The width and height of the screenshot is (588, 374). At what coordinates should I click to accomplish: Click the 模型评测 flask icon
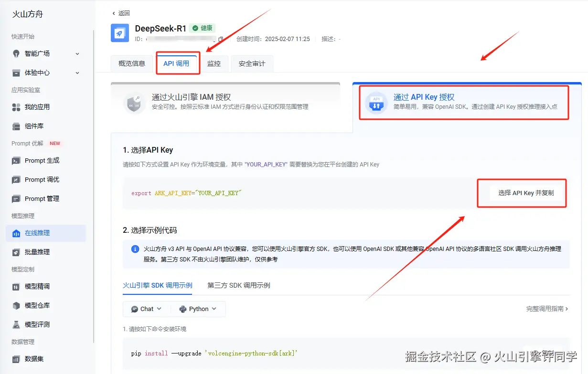16,324
